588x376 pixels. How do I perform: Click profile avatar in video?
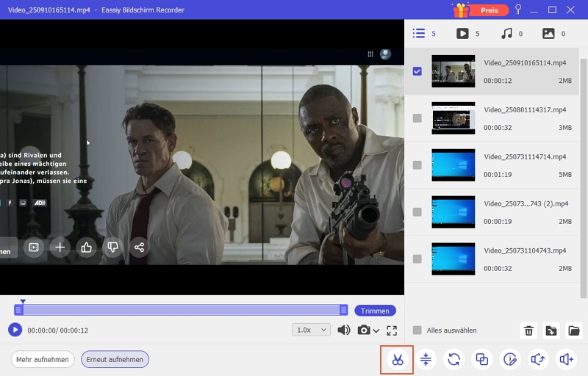click(385, 54)
